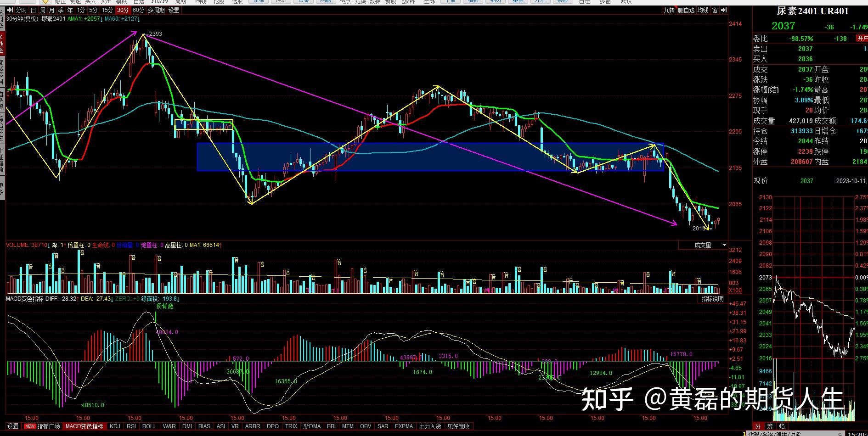The width and height of the screenshot is (868, 436).
Task: Open 指标广场 with NEW badge
Action: (x=42, y=426)
